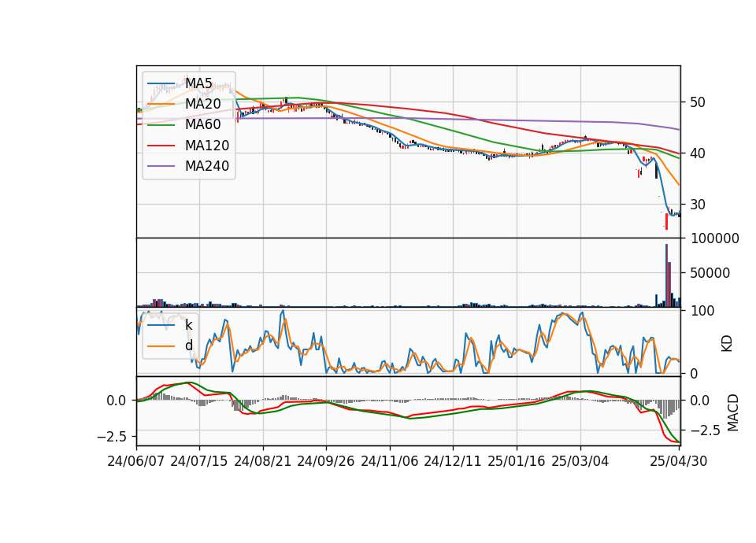Viewport: 756px width, 543px height.
Task: Click the volume axis value 50000
Action: click(x=710, y=273)
